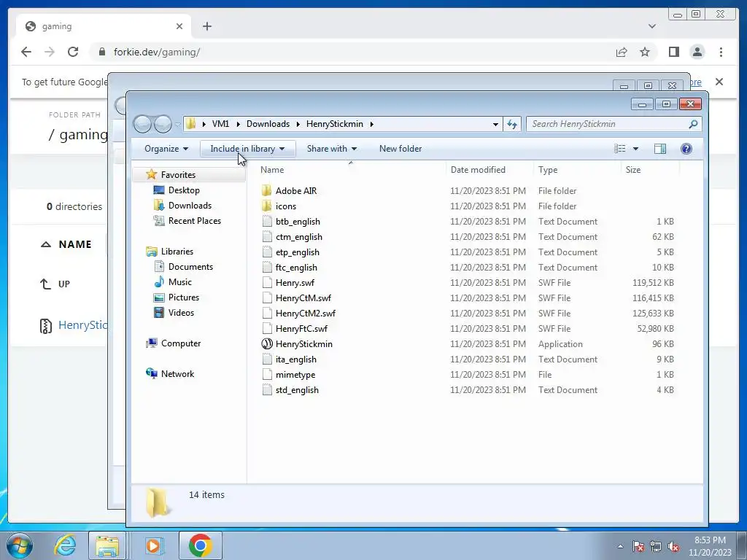
Task: Go to VM1 in the address path
Action: point(220,124)
